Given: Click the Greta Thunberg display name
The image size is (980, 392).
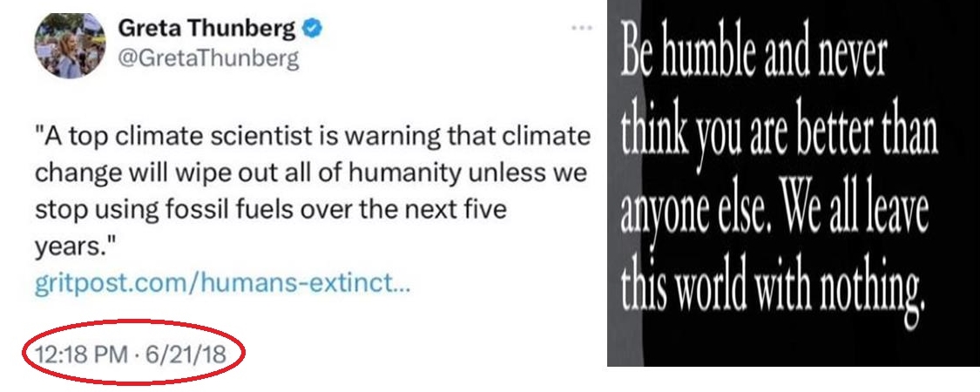Looking at the screenshot, I should tap(206, 29).
